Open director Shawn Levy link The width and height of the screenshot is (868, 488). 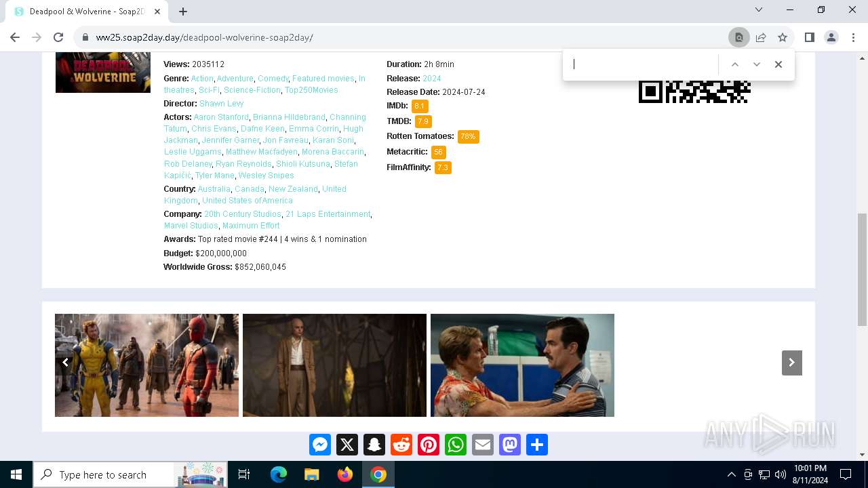click(221, 104)
